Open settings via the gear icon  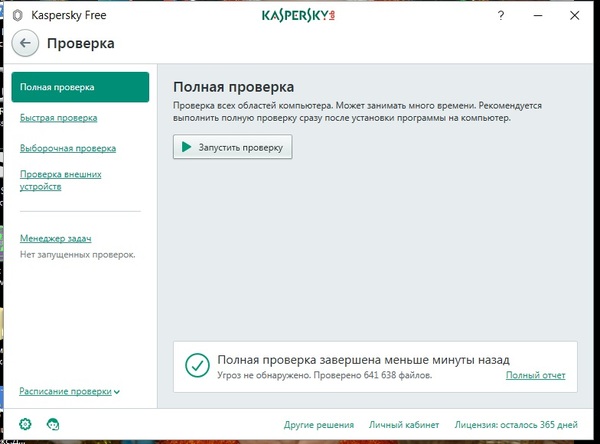tap(26, 425)
